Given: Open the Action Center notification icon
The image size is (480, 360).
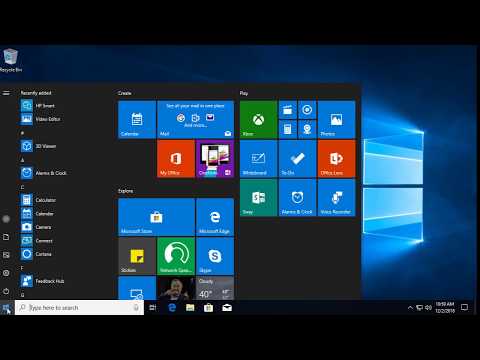Looking at the screenshot, I should pyautogui.click(x=464, y=307).
